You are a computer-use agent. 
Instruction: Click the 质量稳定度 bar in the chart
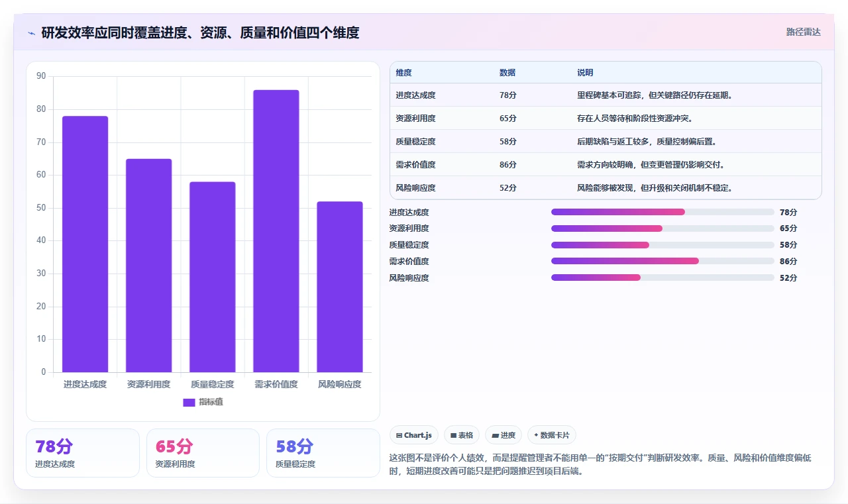click(213, 277)
